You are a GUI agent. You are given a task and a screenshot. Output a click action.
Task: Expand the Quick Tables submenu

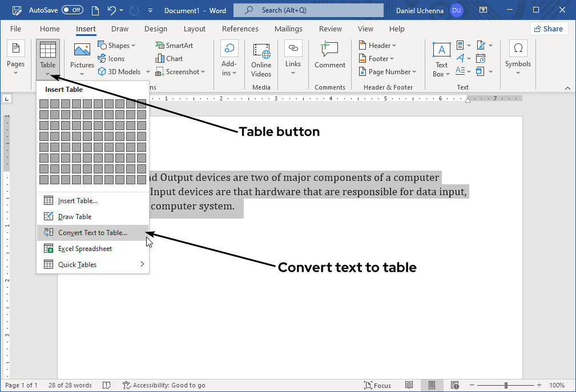93,265
